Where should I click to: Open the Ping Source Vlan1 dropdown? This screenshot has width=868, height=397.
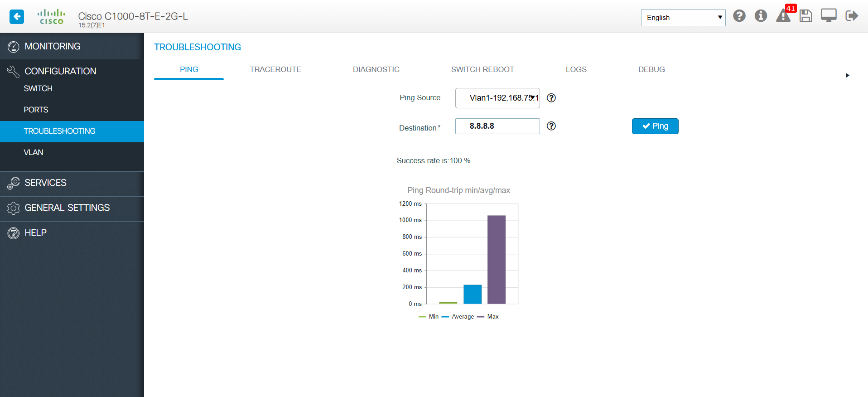(497, 98)
